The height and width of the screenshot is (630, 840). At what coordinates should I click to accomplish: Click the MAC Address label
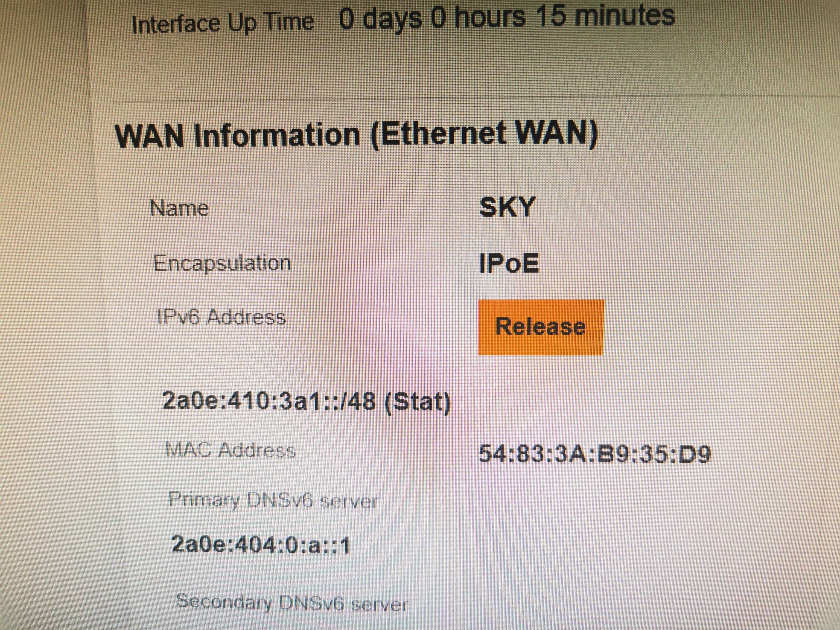tap(230, 450)
